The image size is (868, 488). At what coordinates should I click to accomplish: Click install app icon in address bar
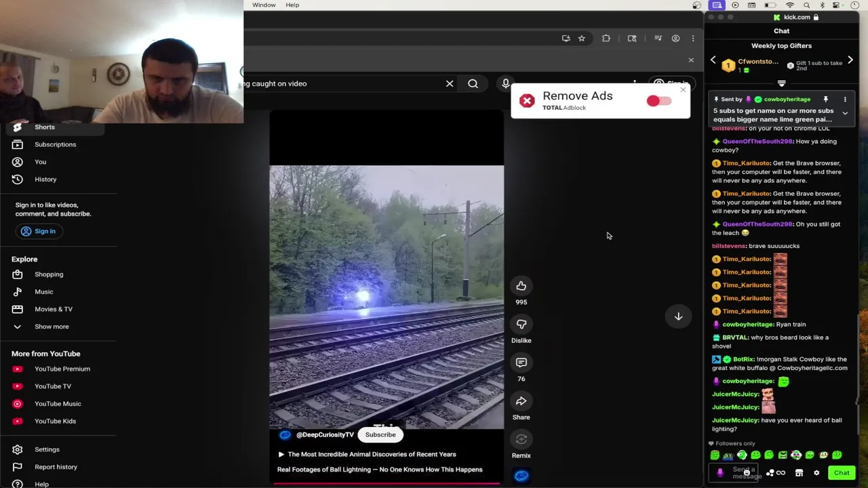566,39
